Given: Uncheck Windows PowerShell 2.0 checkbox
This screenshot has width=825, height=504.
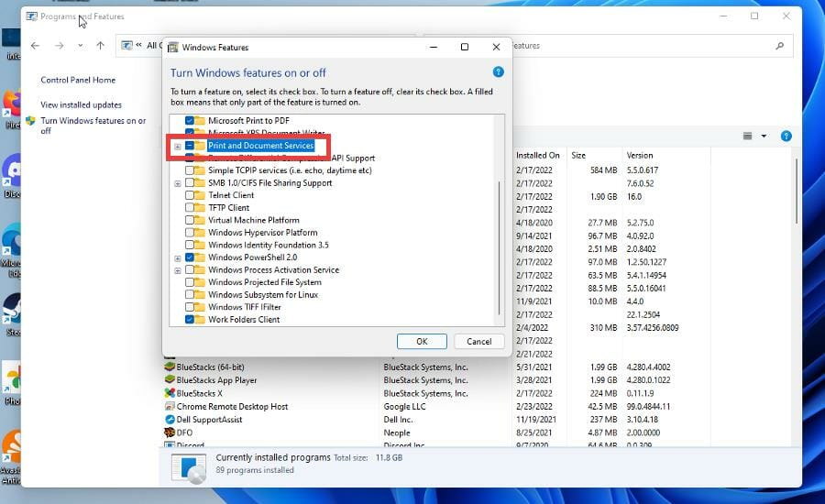Looking at the screenshot, I should click(x=190, y=257).
